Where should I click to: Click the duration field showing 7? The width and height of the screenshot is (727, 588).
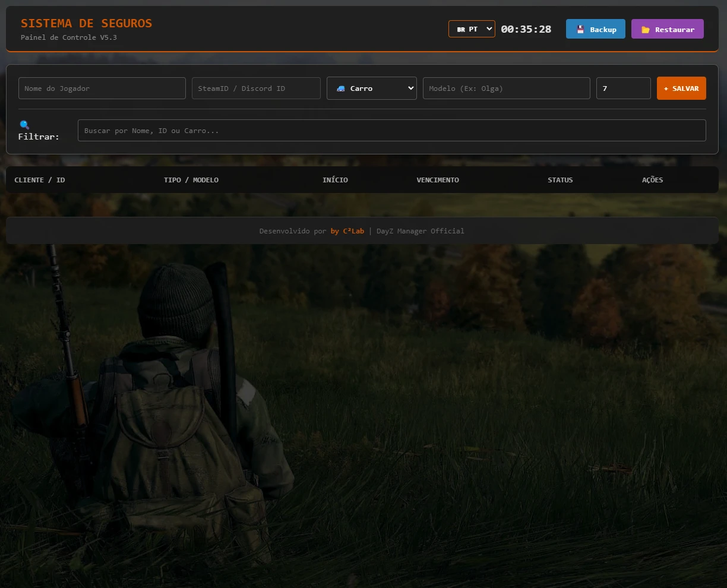(623, 88)
